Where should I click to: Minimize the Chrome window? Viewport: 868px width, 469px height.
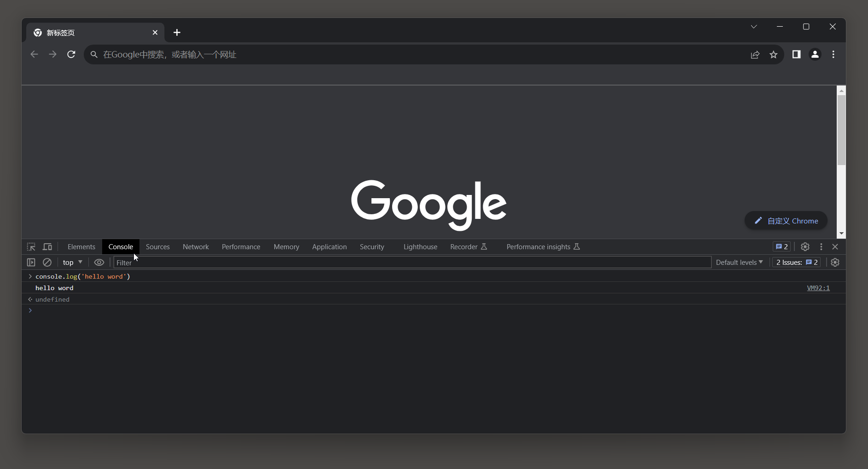pos(780,27)
